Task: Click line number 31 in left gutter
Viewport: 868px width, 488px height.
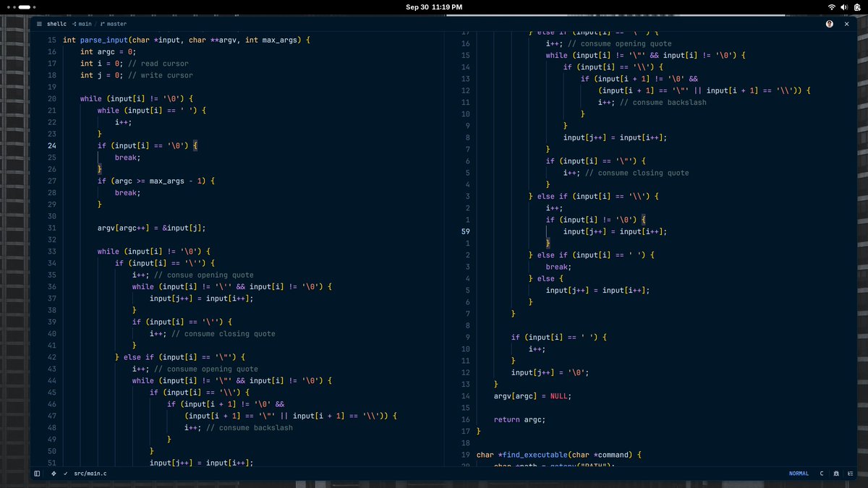Action: click(x=52, y=228)
